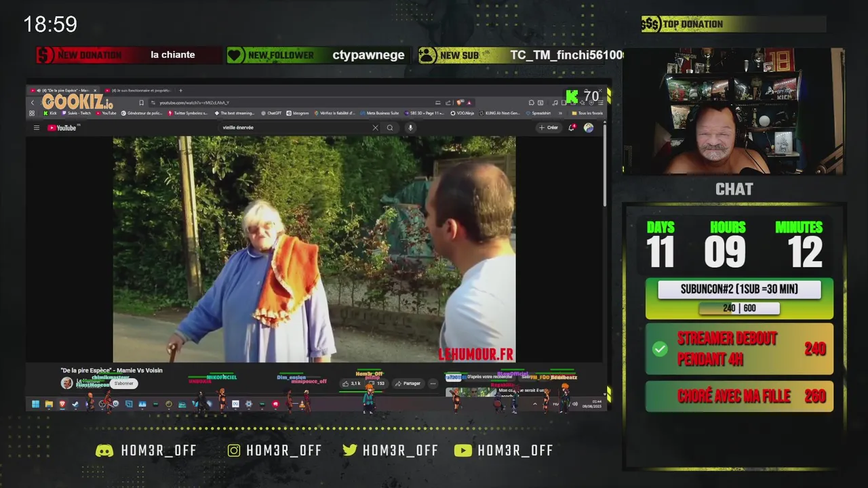Open the VDO.Ninja bookmark

click(x=462, y=113)
